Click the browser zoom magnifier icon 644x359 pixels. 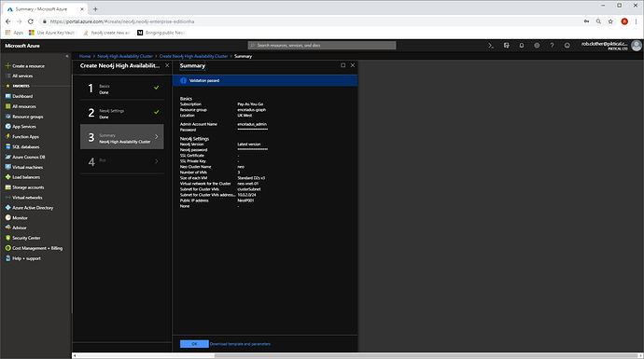598,21
